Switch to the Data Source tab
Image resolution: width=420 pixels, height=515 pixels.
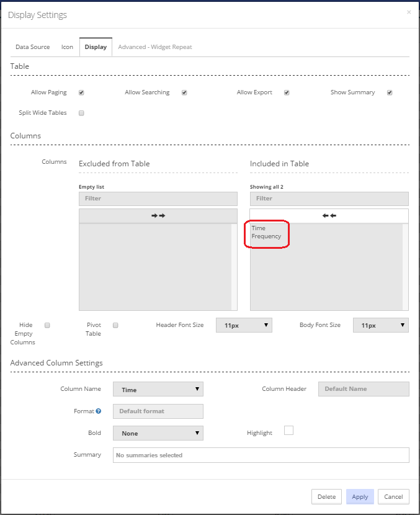(33, 47)
